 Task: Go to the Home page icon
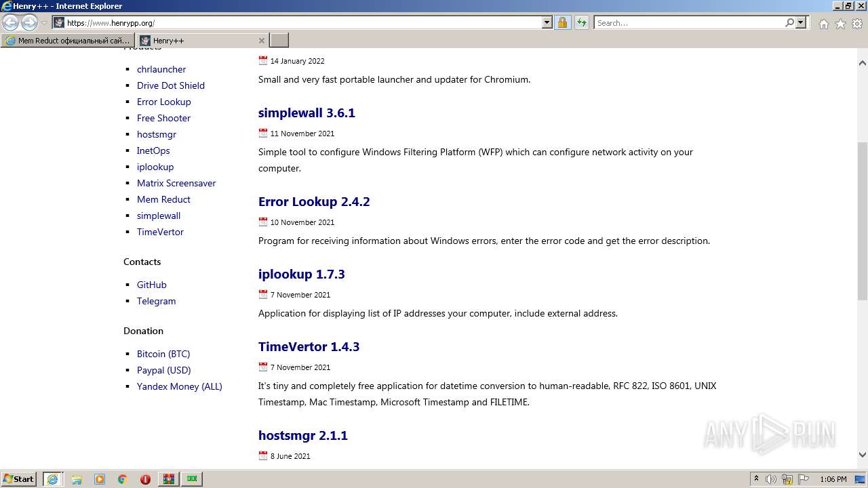823,24
